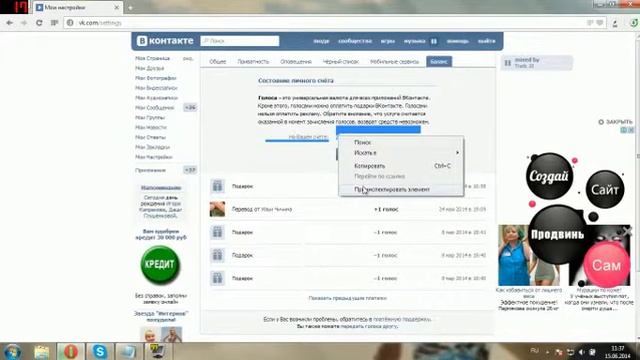
Task: Open помощь in the VK header
Action: [x=457, y=41]
